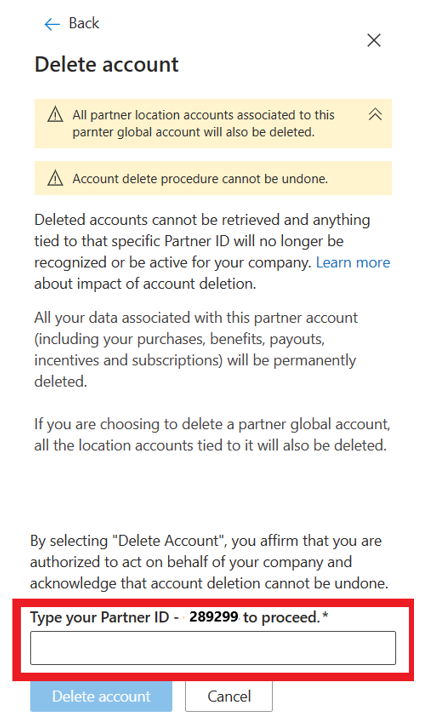Image resolution: width=429 pixels, height=720 pixels.
Task: Focus the Partner ID text field
Action: [x=213, y=648]
